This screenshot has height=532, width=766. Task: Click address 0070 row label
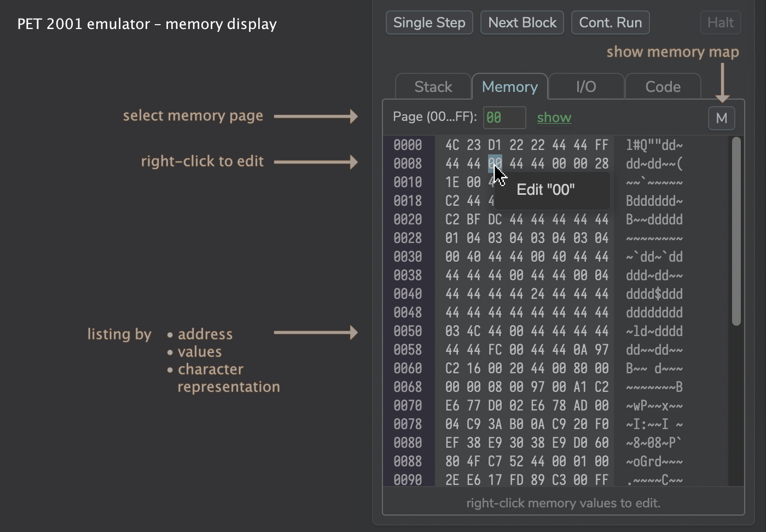(x=408, y=406)
